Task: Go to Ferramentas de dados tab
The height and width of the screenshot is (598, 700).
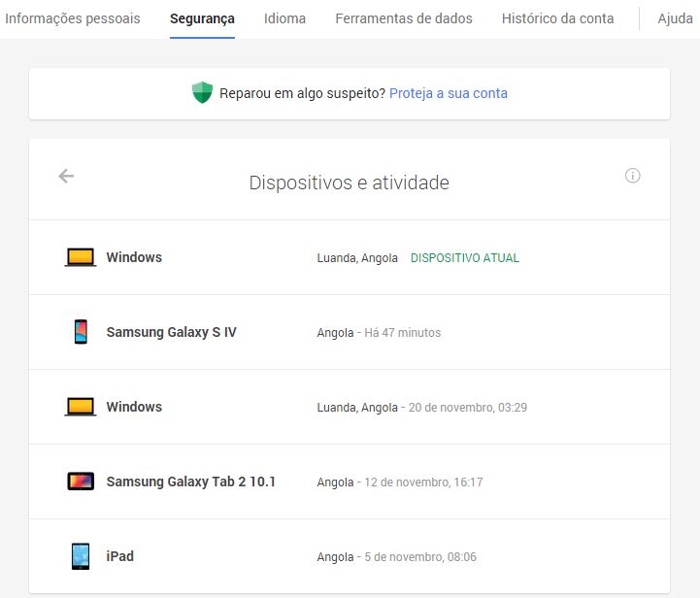Action: point(404,18)
